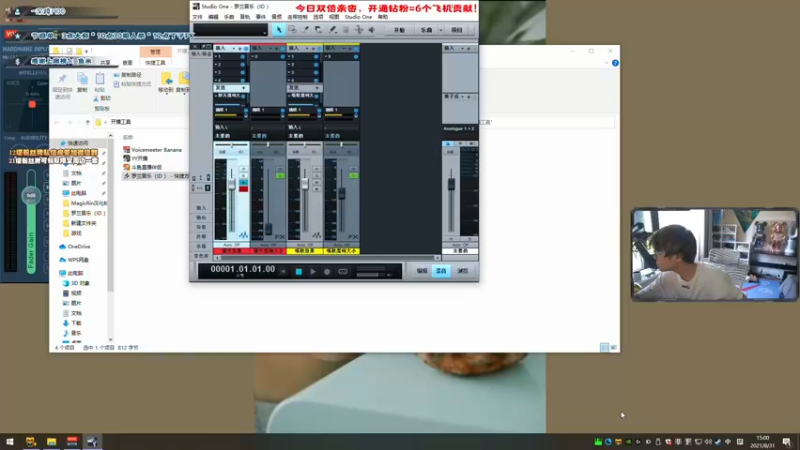Toggle Solo on the first red channel
This screenshot has height=450, width=800.
tap(243, 176)
